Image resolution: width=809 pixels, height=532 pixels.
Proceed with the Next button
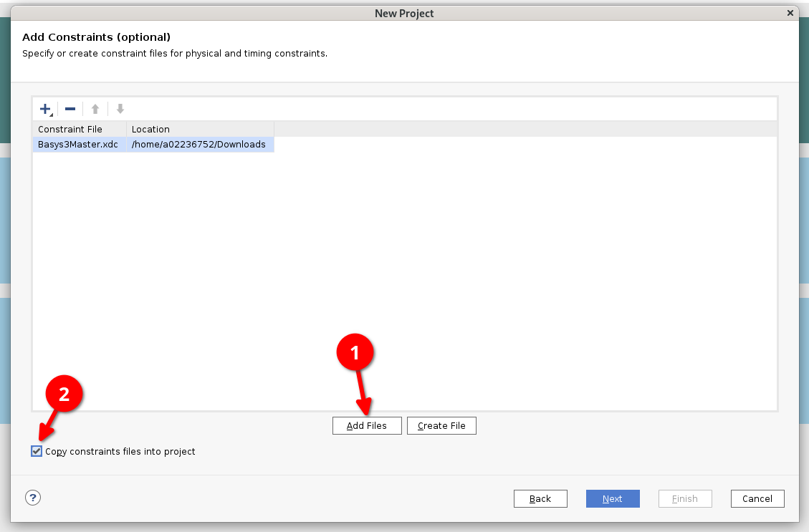(x=613, y=498)
